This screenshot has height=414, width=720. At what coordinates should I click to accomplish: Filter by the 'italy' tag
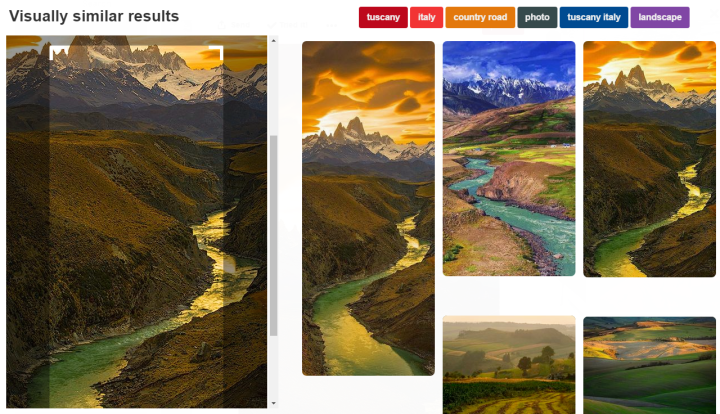click(x=427, y=17)
